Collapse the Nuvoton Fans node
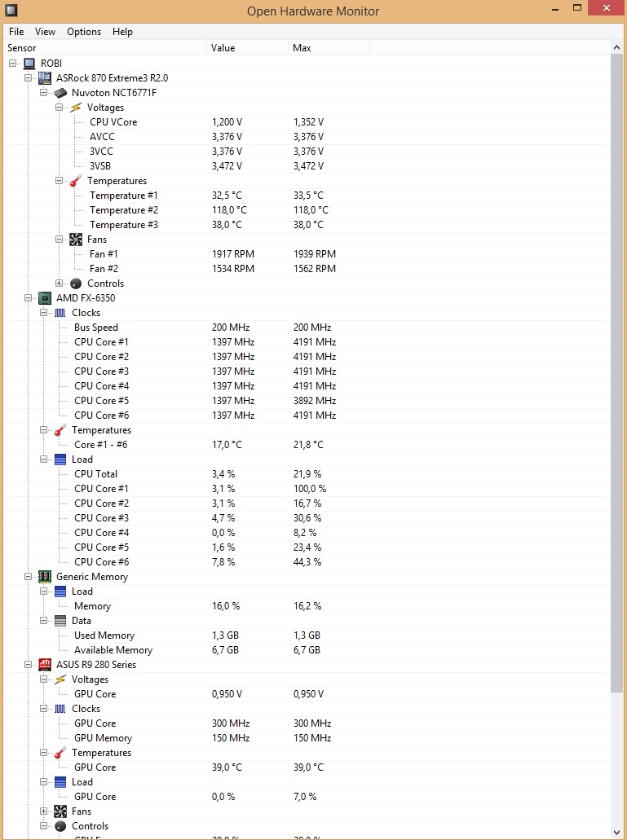627x840 pixels. click(x=60, y=240)
